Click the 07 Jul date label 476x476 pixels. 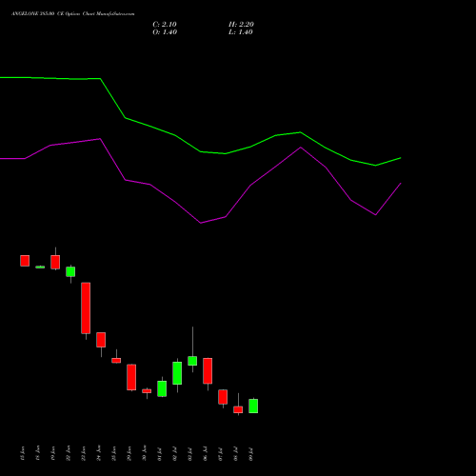click(221, 453)
